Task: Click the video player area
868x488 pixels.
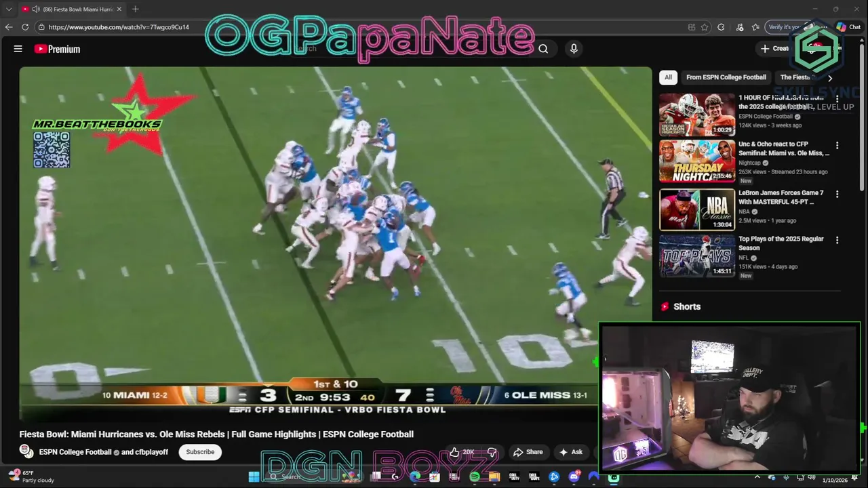Action: tap(335, 244)
